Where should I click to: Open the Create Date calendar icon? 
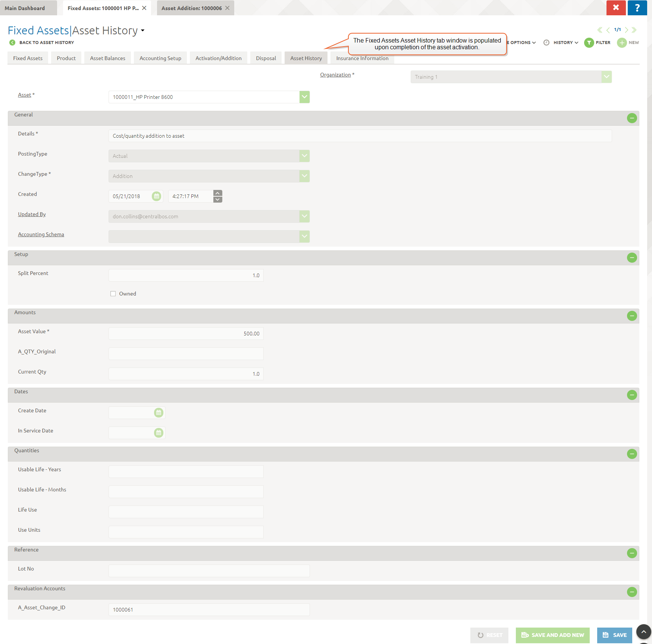pyautogui.click(x=159, y=413)
